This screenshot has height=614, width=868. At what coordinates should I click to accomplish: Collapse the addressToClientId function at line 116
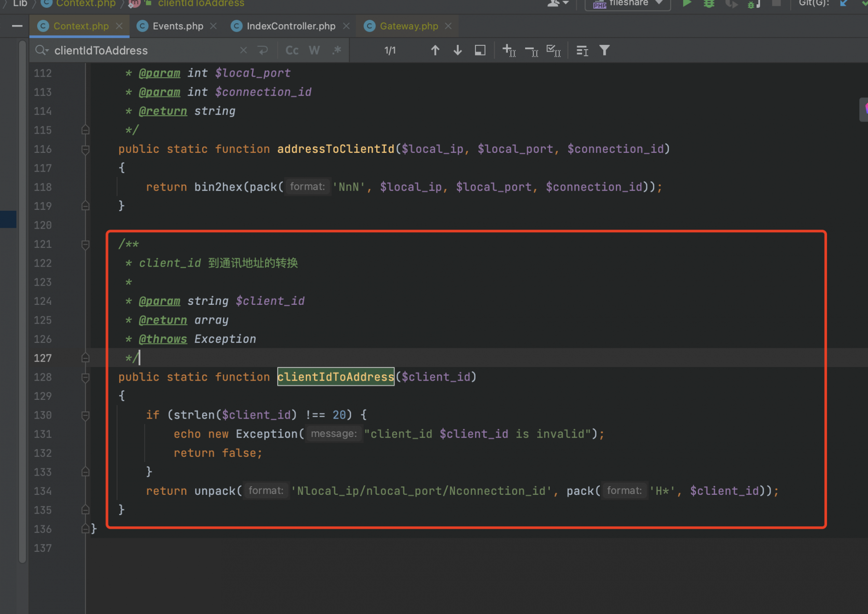tap(85, 150)
